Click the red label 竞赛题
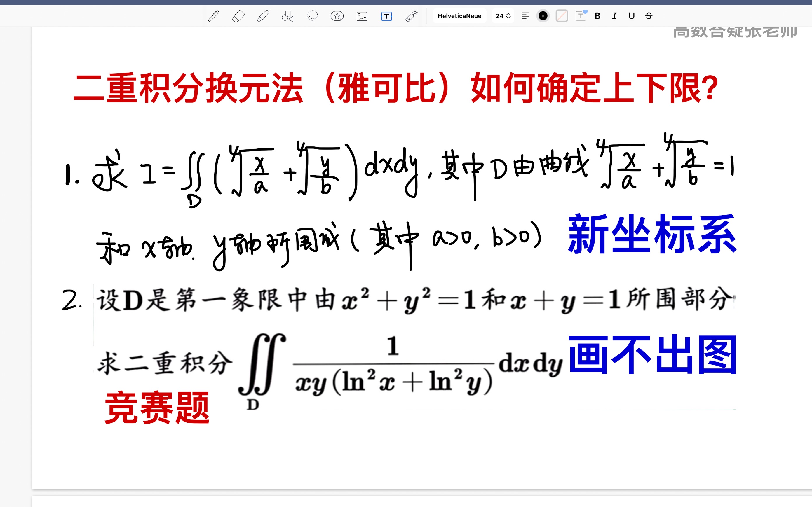 pyautogui.click(x=157, y=408)
